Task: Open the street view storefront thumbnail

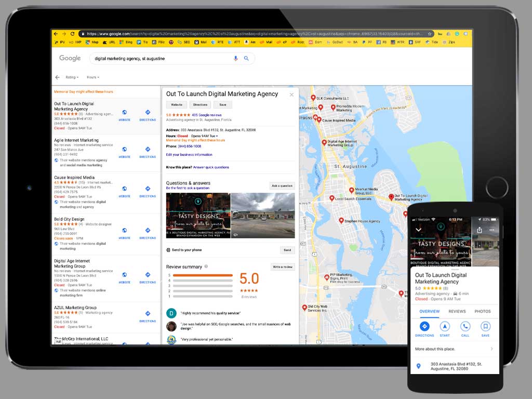Action: [x=263, y=216]
